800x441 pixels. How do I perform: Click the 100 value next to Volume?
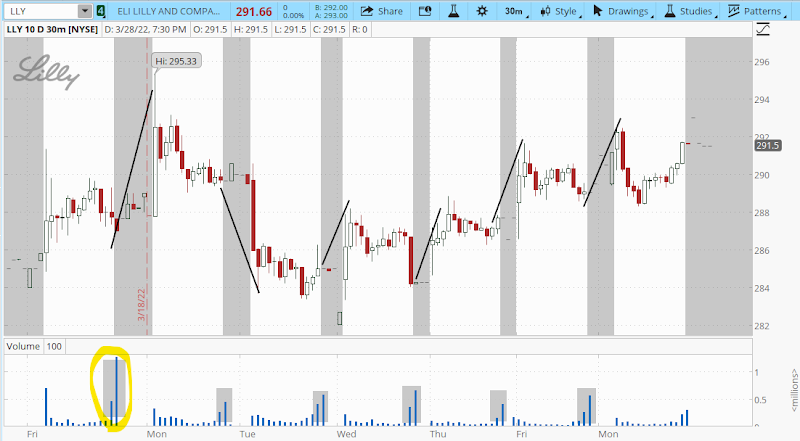[54, 346]
